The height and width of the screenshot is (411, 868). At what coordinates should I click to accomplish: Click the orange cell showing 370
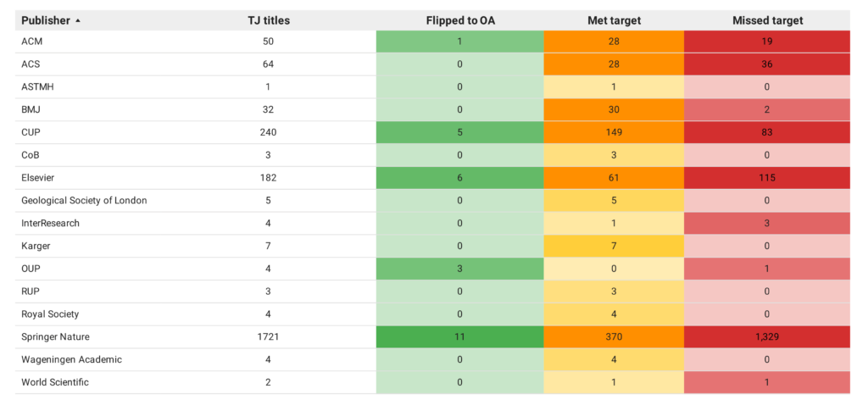pyautogui.click(x=614, y=337)
